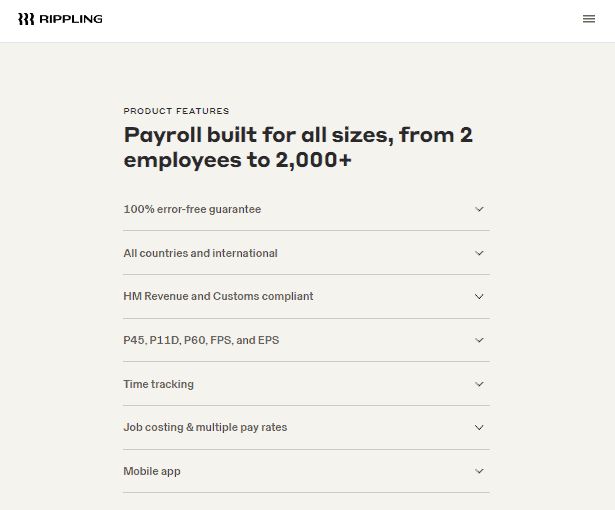Expand the 100% error-free guarantee section
This screenshot has height=510, width=615.
[306, 209]
